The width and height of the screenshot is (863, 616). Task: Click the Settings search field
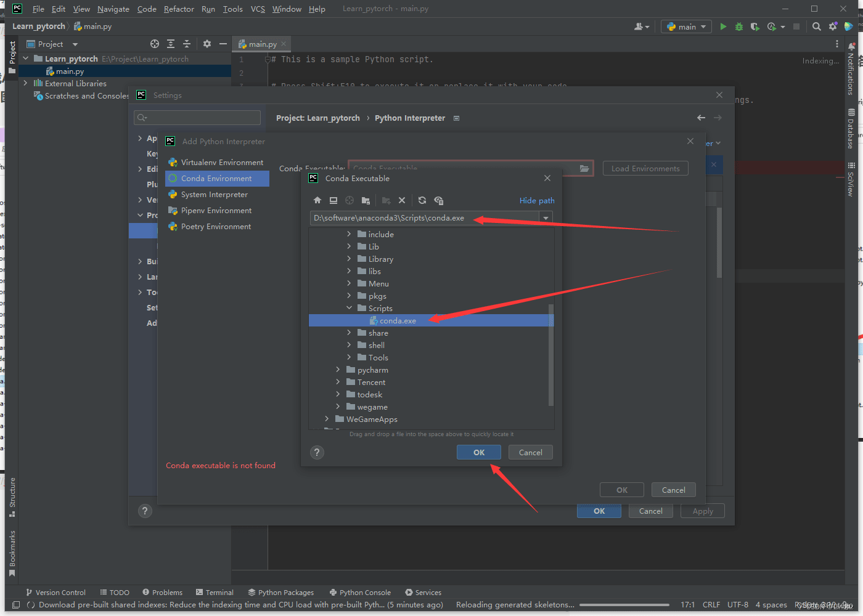[x=197, y=117]
